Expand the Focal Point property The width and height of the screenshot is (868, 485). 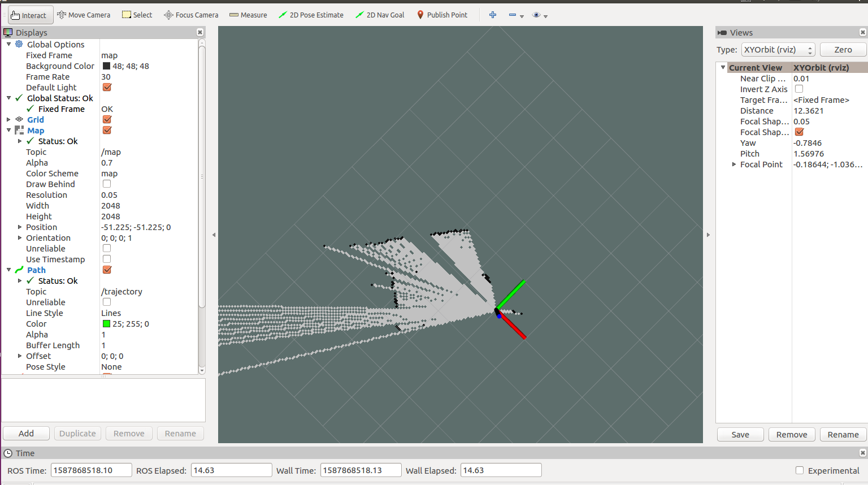point(734,164)
